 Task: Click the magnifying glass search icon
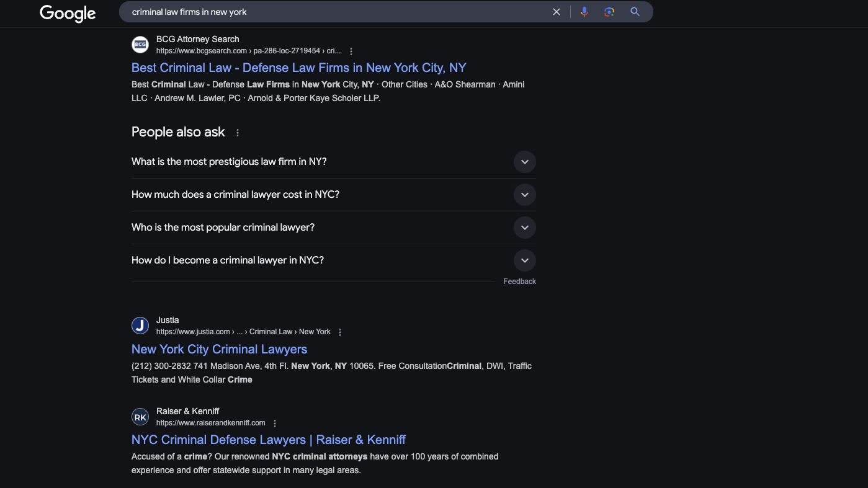(635, 12)
